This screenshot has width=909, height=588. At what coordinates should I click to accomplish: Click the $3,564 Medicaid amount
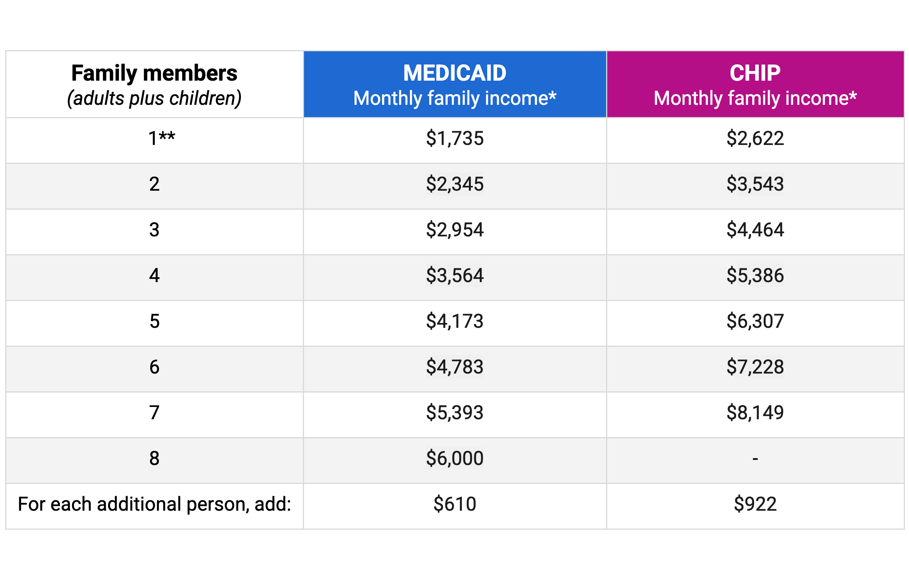(454, 275)
